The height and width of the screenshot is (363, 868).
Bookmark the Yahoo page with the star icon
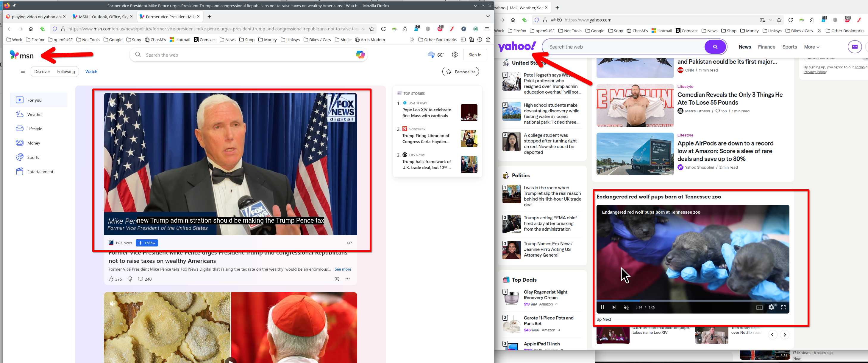[x=779, y=20]
